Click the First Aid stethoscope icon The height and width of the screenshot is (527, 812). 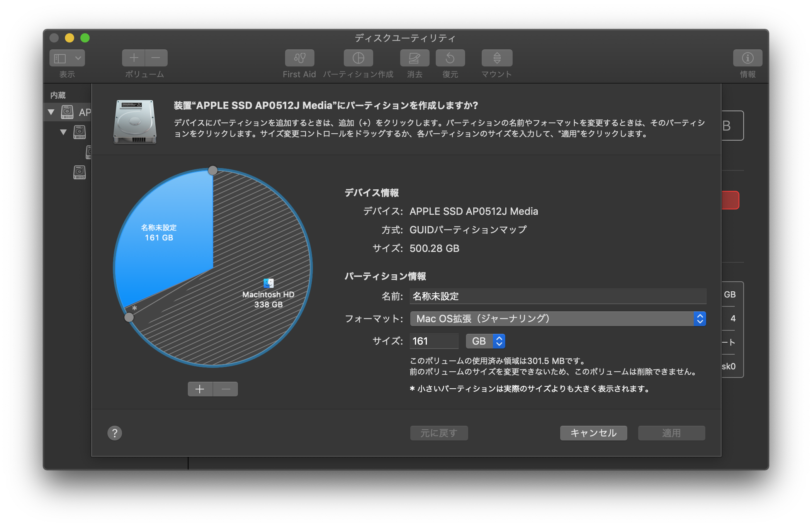click(299, 58)
